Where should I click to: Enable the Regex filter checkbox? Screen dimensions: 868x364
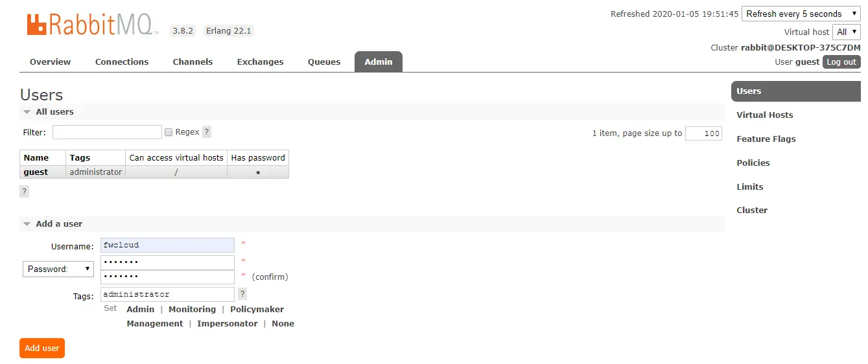tap(169, 132)
